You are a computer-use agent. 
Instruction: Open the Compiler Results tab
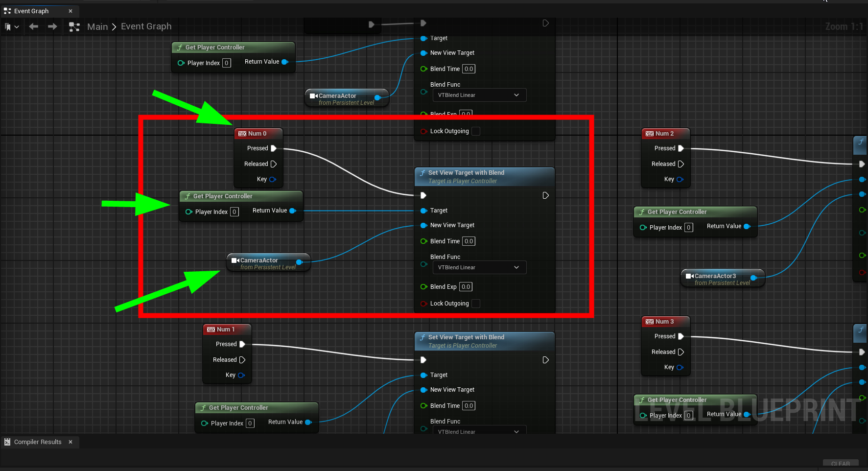pyautogui.click(x=38, y=442)
